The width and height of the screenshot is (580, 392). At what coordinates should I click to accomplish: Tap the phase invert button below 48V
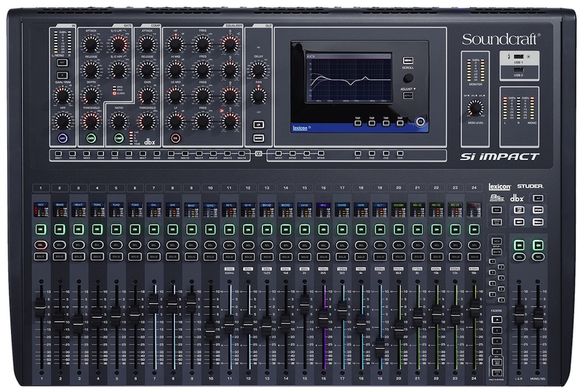point(62,75)
